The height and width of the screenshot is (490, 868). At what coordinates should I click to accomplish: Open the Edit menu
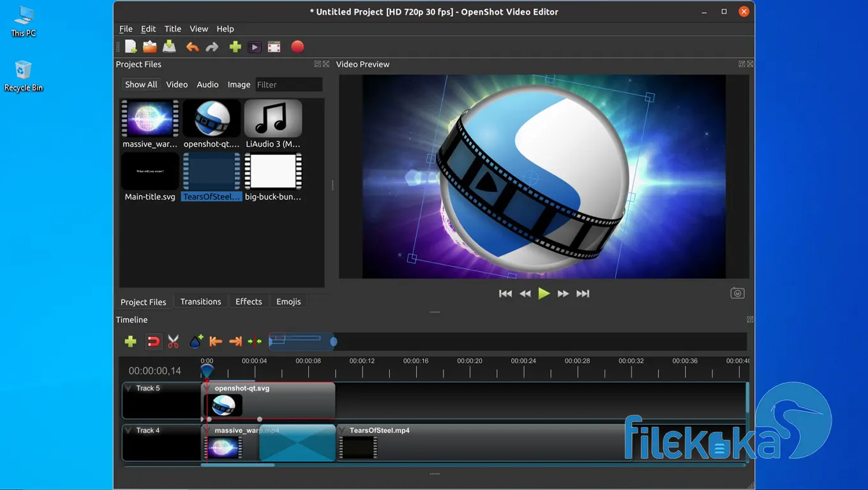pos(148,29)
